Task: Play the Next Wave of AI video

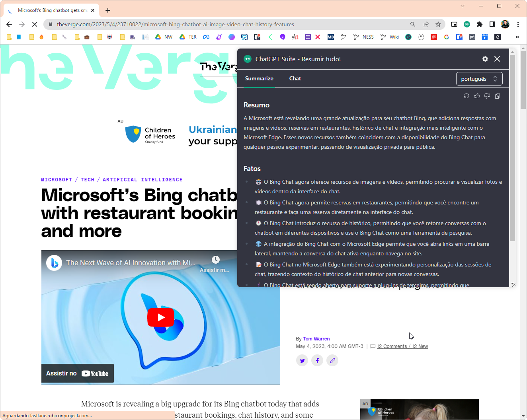Action: 161,317
